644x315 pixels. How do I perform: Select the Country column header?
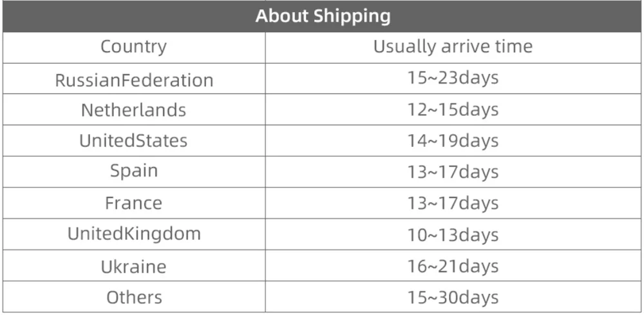[134, 47]
